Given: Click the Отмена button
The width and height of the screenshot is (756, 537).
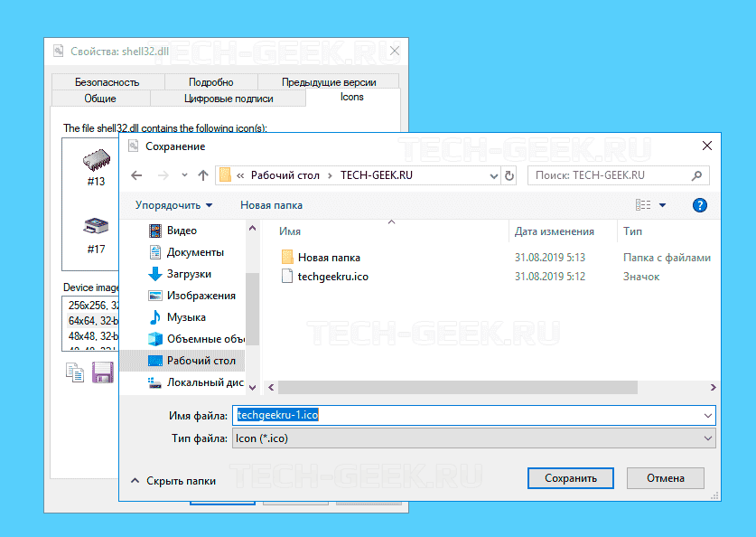Looking at the screenshot, I should (x=666, y=478).
